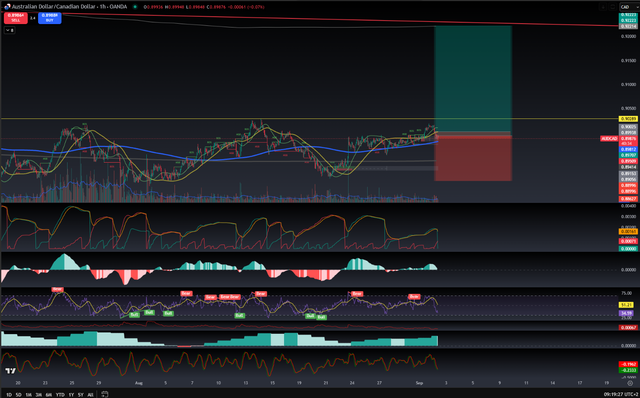
Task: Select the 6M time range
Action: point(49,394)
